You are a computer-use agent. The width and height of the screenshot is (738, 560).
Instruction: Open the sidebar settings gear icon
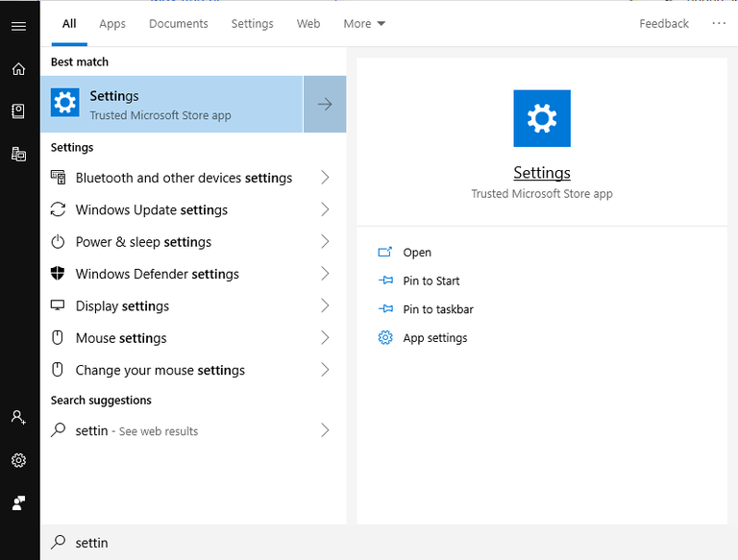19,460
